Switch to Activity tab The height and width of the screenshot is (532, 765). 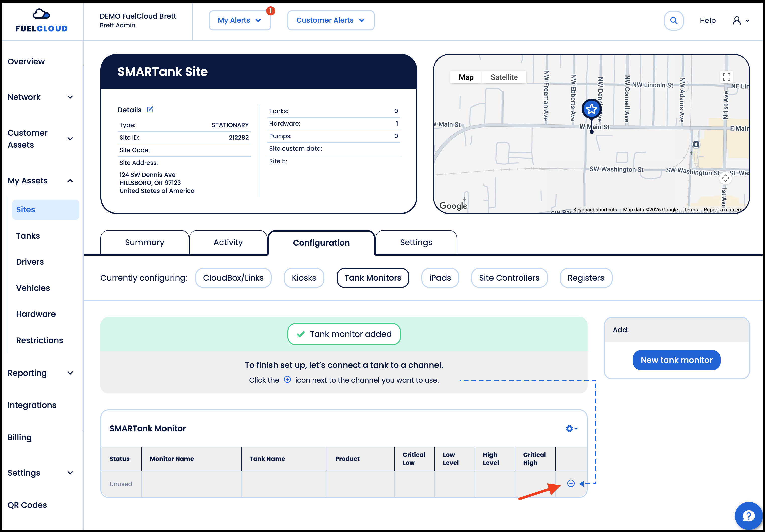(228, 242)
